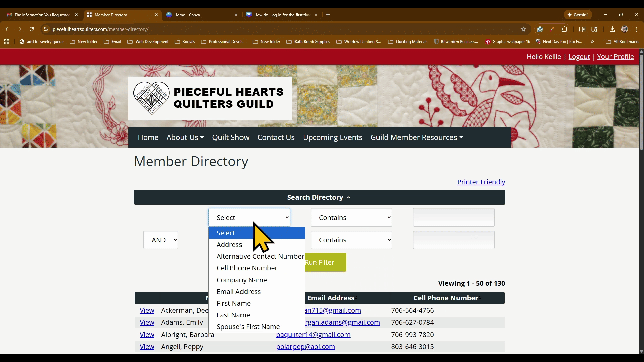Open the browser Downloads icon
Viewport: 644px width, 362px height.
pyautogui.click(x=612, y=29)
